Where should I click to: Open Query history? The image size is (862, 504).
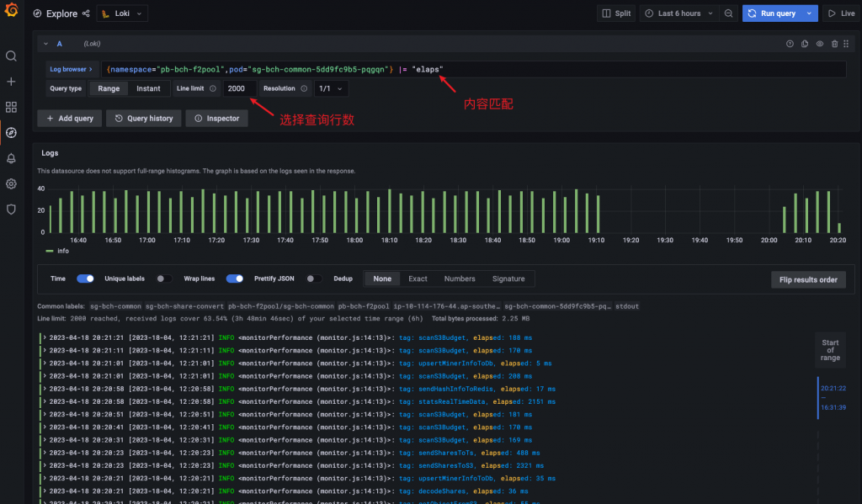pos(144,118)
